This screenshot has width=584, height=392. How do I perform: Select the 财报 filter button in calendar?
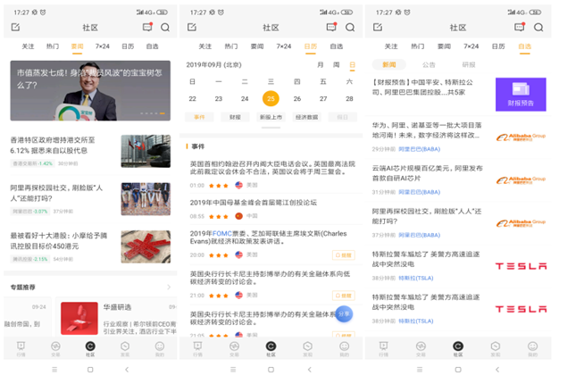coord(234,117)
